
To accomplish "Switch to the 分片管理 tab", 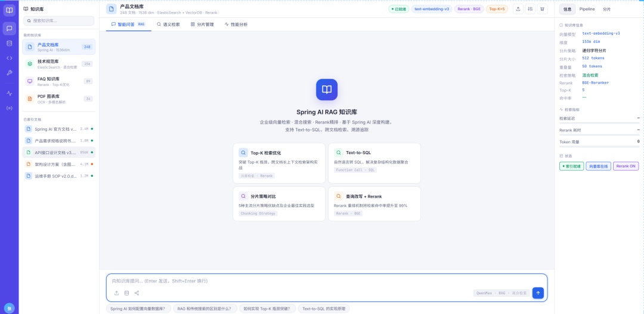I will 202,24.
